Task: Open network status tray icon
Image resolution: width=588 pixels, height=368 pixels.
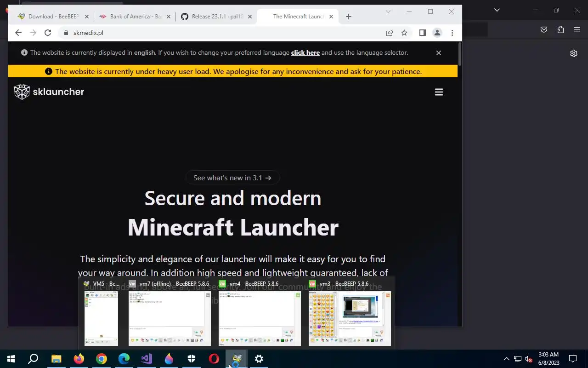Action: coord(518,359)
